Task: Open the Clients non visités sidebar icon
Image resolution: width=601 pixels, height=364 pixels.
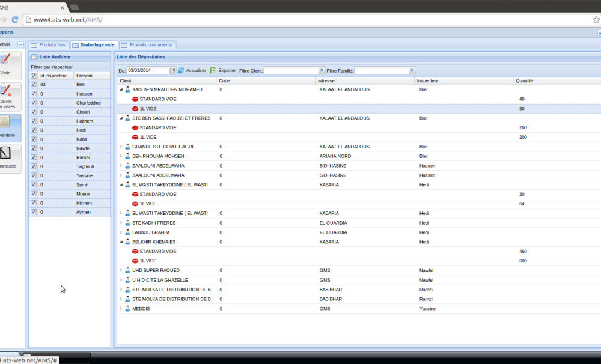Action: point(6,95)
